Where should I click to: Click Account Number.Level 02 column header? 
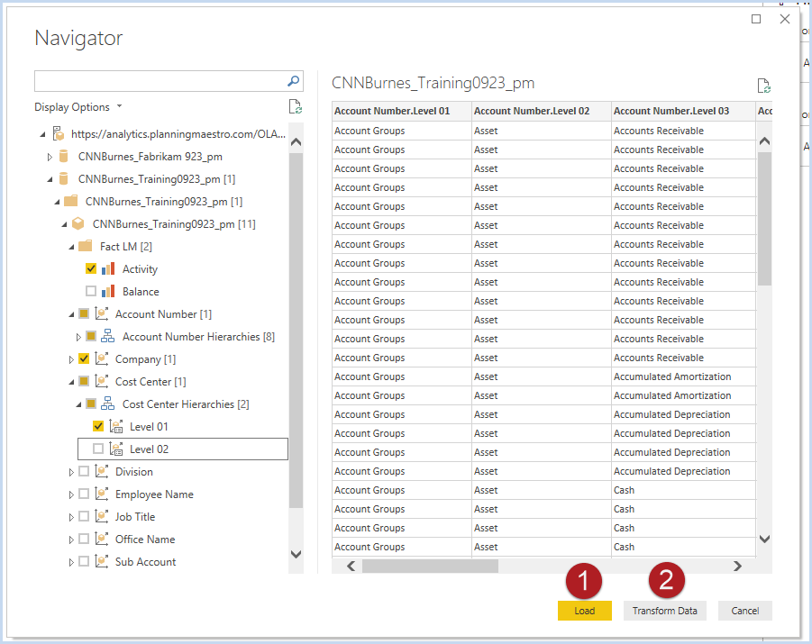542,112
